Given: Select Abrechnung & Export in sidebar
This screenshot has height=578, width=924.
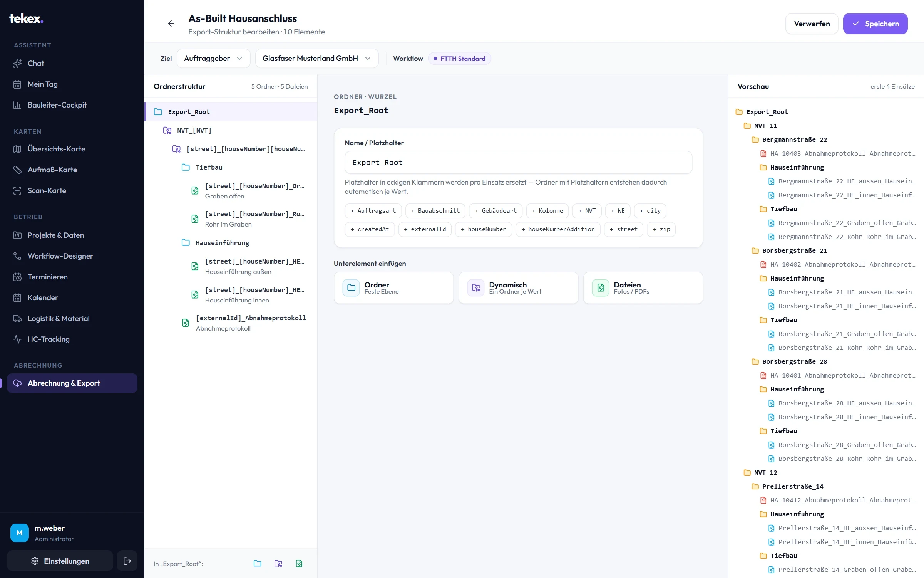Looking at the screenshot, I should pyautogui.click(x=72, y=383).
